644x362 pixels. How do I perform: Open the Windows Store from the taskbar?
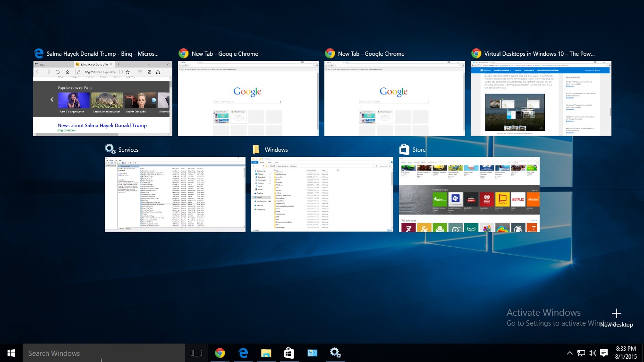point(289,353)
